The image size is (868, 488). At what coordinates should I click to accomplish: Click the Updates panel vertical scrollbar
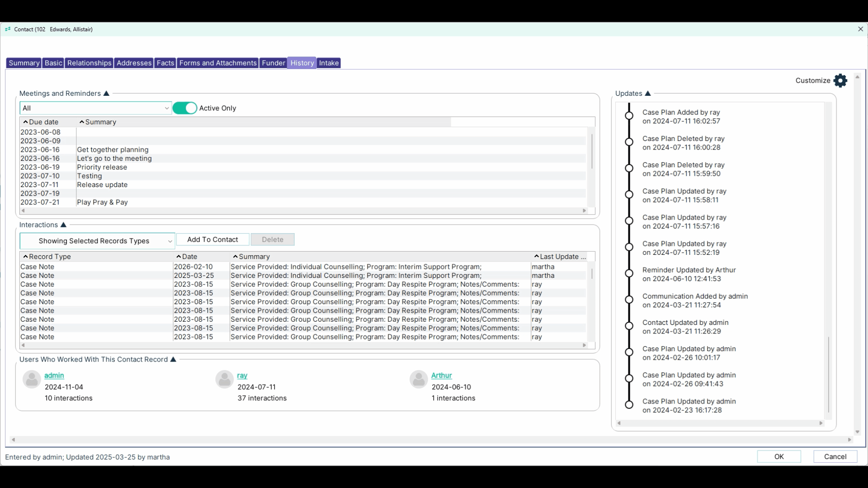829,375
